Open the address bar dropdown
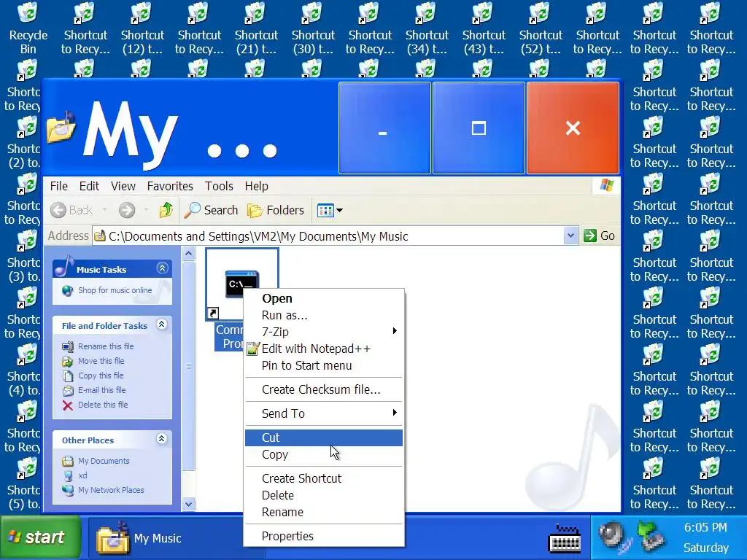The image size is (747, 560). click(570, 236)
